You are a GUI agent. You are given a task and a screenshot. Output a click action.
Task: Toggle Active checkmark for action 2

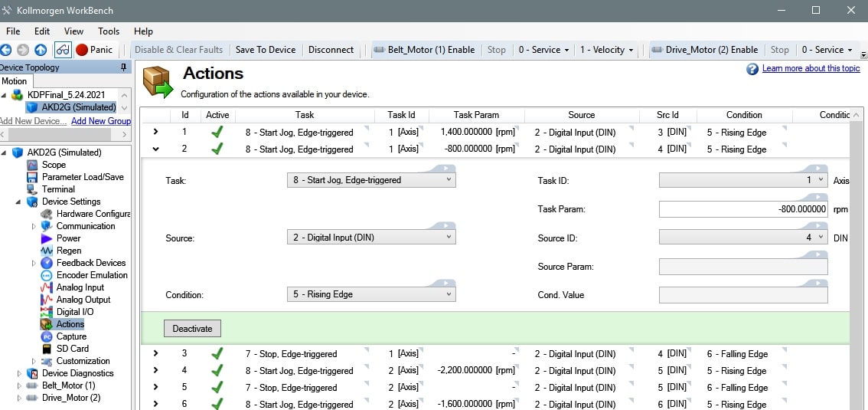pyautogui.click(x=217, y=149)
